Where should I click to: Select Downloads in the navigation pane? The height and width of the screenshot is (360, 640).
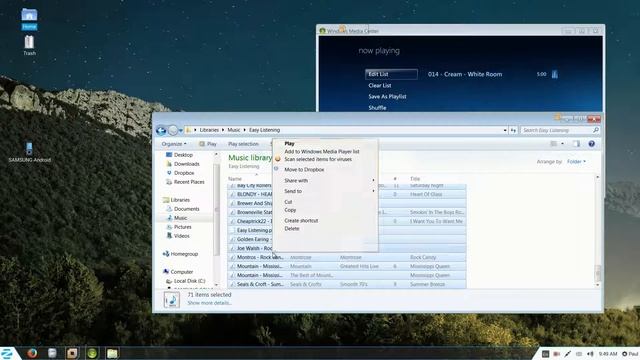[187, 164]
